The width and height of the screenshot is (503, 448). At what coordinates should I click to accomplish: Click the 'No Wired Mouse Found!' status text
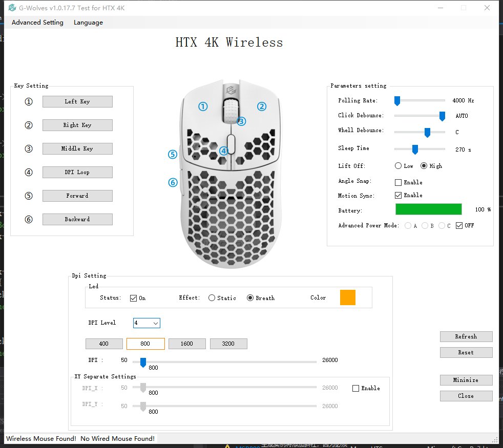click(x=118, y=439)
